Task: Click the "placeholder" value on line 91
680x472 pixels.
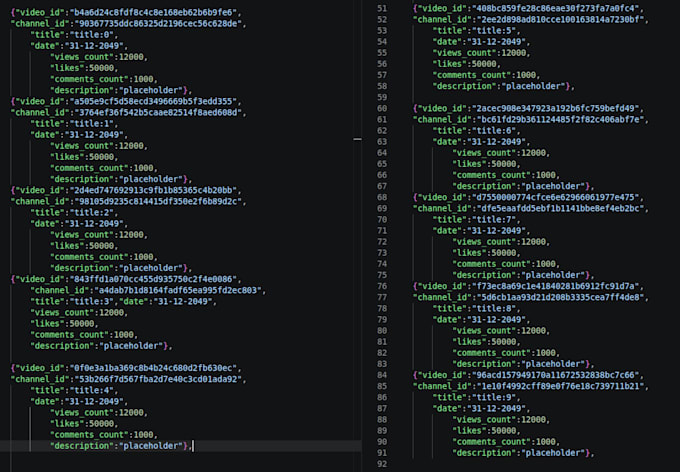Action: coord(553,453)
